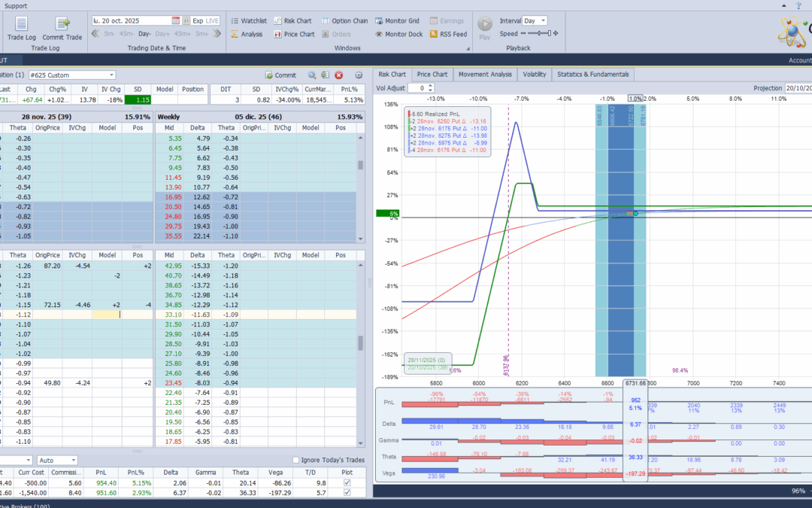Switch to the Risk Chart tab
The height and width of the screenshot is (508, 812).
392,74
